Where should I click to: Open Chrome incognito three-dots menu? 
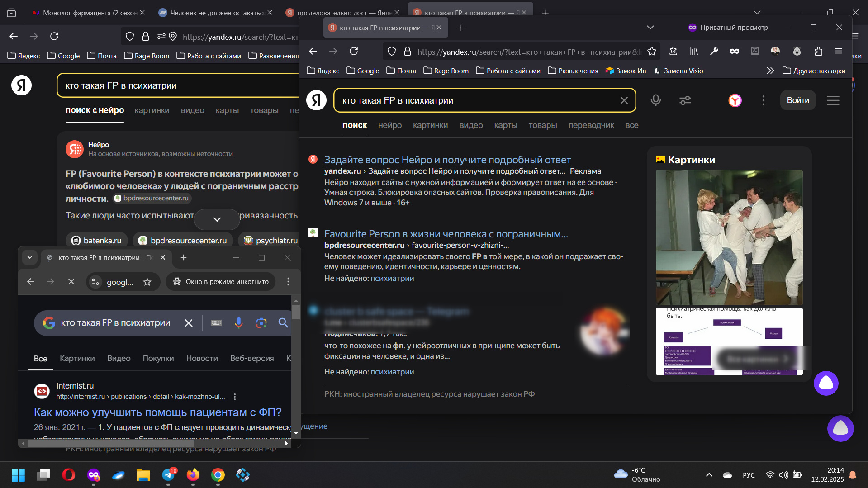pos(288,282)
